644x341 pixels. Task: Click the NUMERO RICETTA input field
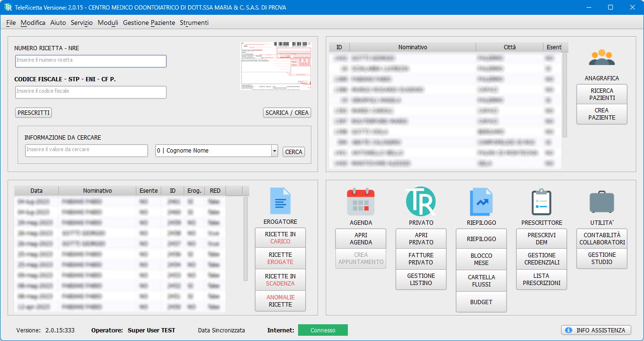click(x=91, y=61)
